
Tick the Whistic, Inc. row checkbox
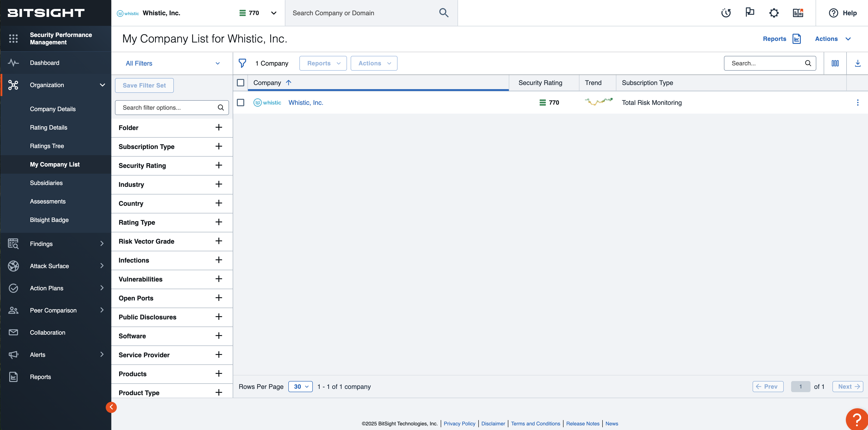pyautogui.click(x=241, y=103)
